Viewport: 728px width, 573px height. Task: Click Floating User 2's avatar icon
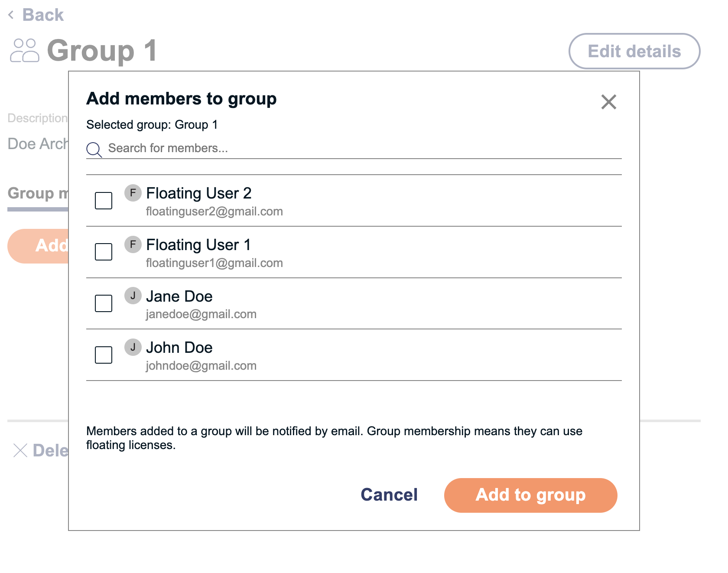pos(133,194)
